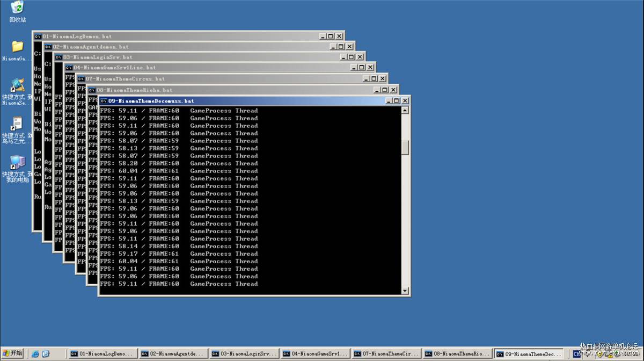This screenshot has height=361, width=644.
Task: Open system menu icon of 03-NiaomaLoginSrv.bat window
Action: point(59,57)
